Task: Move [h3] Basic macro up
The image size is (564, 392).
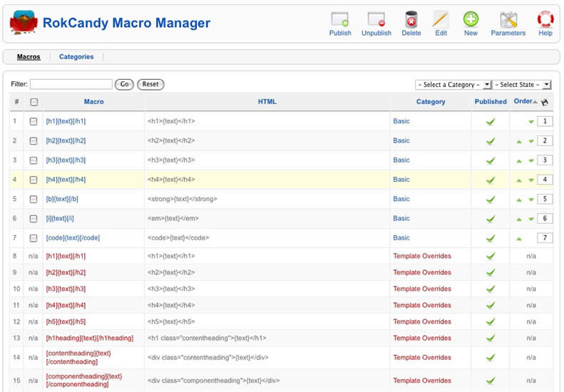Action: click(x=518, y=161)
